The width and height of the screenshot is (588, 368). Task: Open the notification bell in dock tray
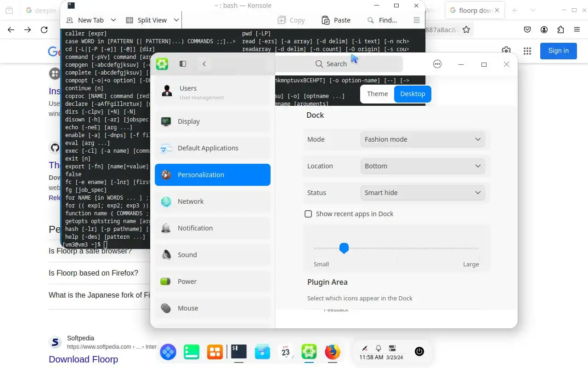click(x=379, y=348)
